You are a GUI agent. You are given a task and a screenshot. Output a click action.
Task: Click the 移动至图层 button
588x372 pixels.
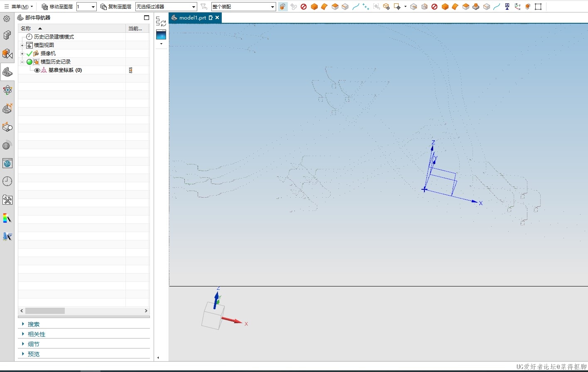[x=57, y=7]
